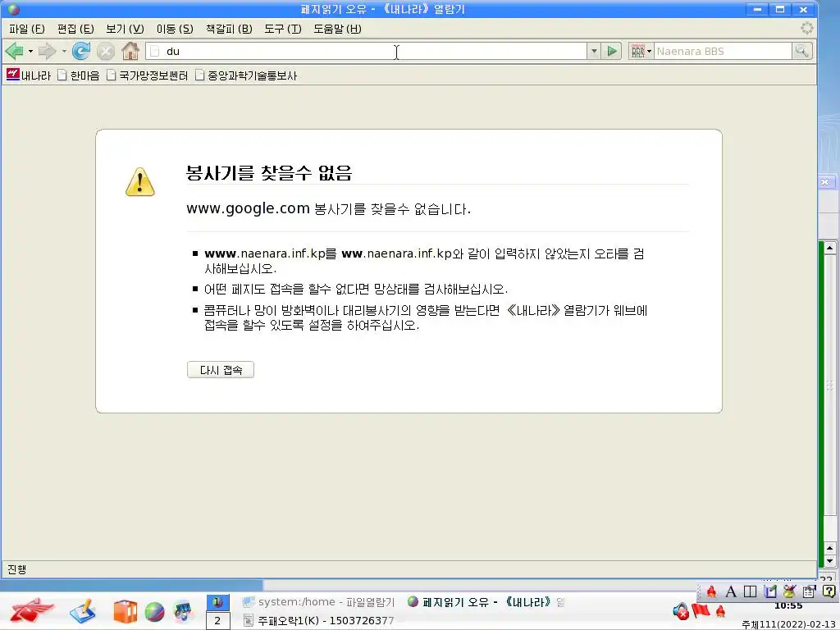Screen dimensions: 840x630
Task: Click the keyboard layout tray icon
Action: point(751,591)
